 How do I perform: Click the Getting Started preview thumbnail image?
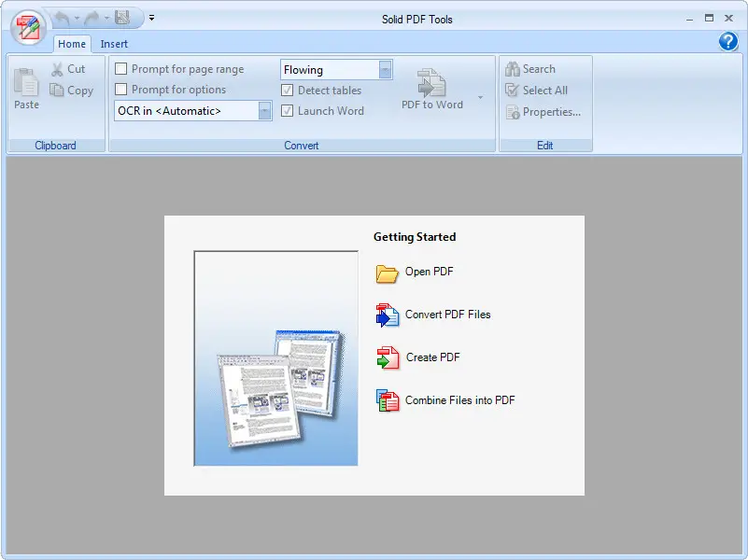[x=275, y=357]
